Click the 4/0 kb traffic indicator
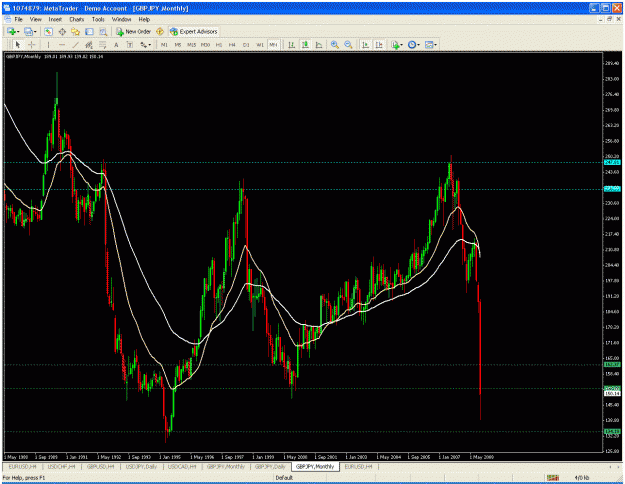 [x=582, y=477]
